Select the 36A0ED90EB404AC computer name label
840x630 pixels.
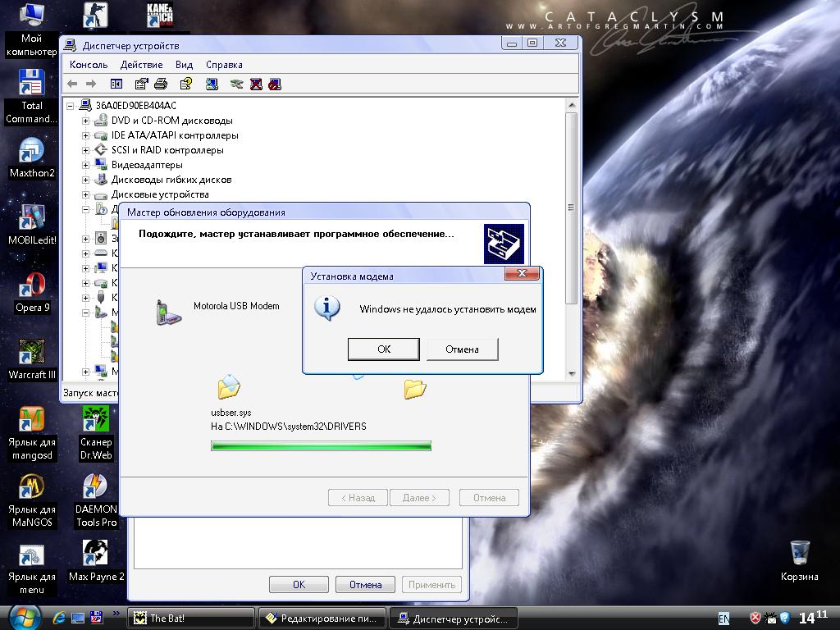pyautogui.click(x=136, y=106)
